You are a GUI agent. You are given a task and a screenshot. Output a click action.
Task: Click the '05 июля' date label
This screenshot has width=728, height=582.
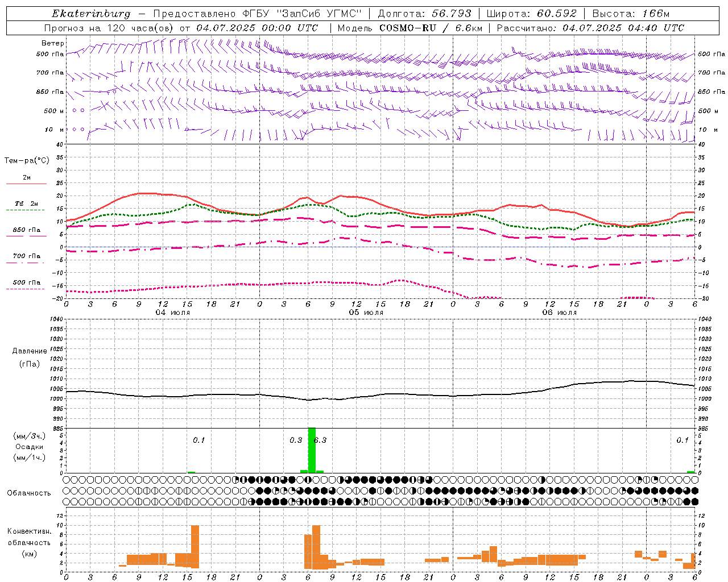[366, 313]
